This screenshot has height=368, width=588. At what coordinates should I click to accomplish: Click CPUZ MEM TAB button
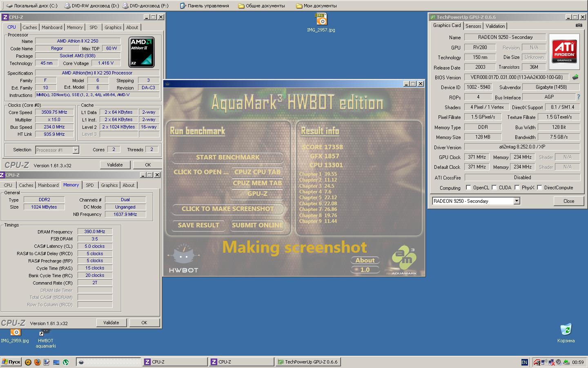coord(257,183)
